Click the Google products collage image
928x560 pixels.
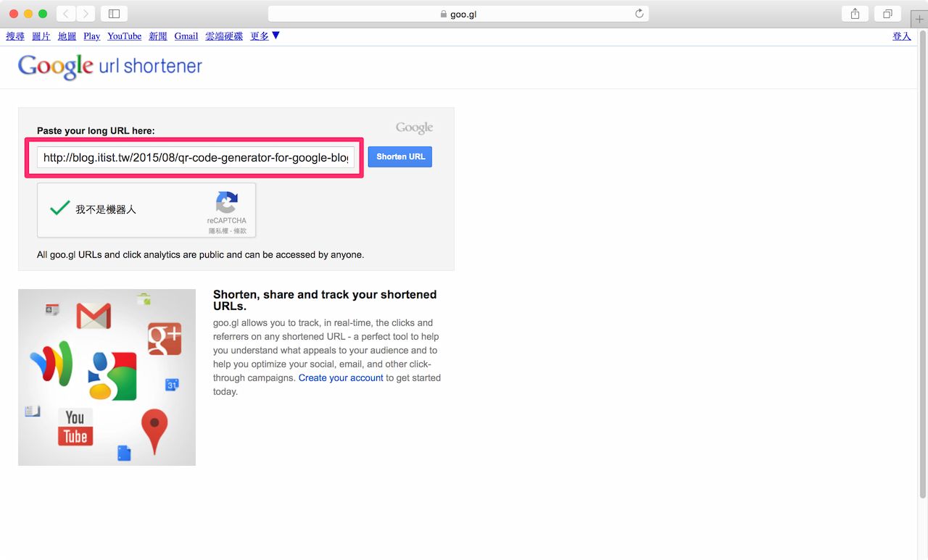pyautogui.click(x=107, y=377)
